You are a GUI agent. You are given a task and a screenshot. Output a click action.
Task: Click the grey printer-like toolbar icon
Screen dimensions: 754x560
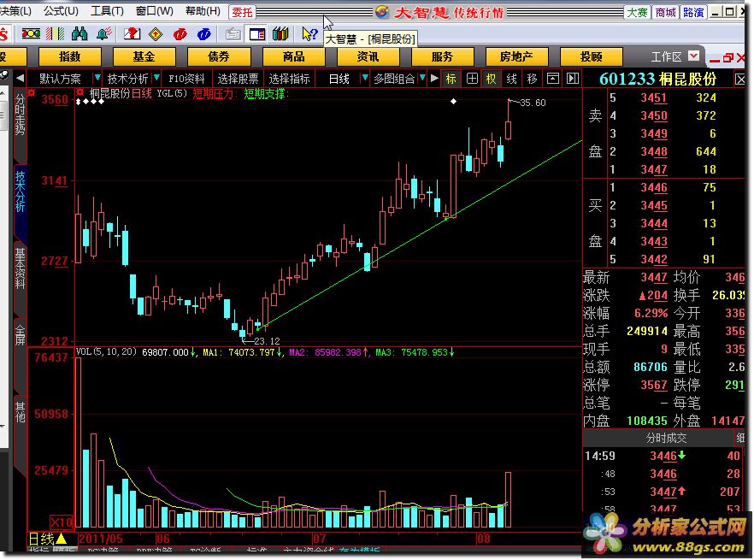point(233,34)
